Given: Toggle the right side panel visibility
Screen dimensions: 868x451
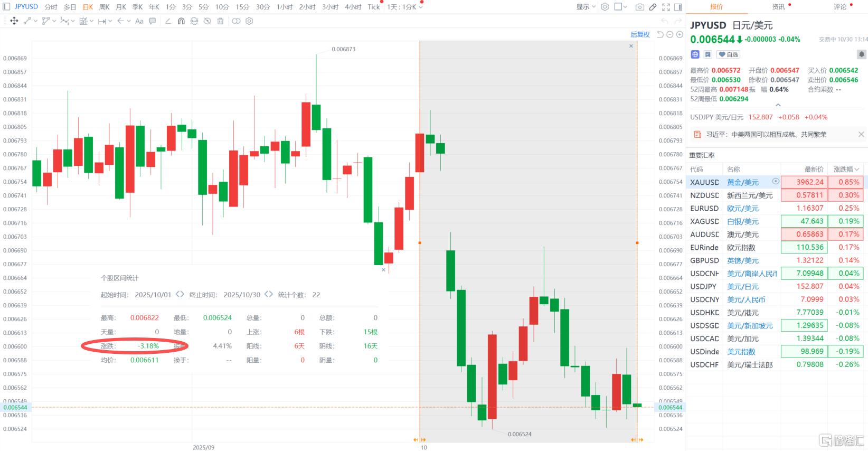Looking at the screenshot, I should (678, 7).
